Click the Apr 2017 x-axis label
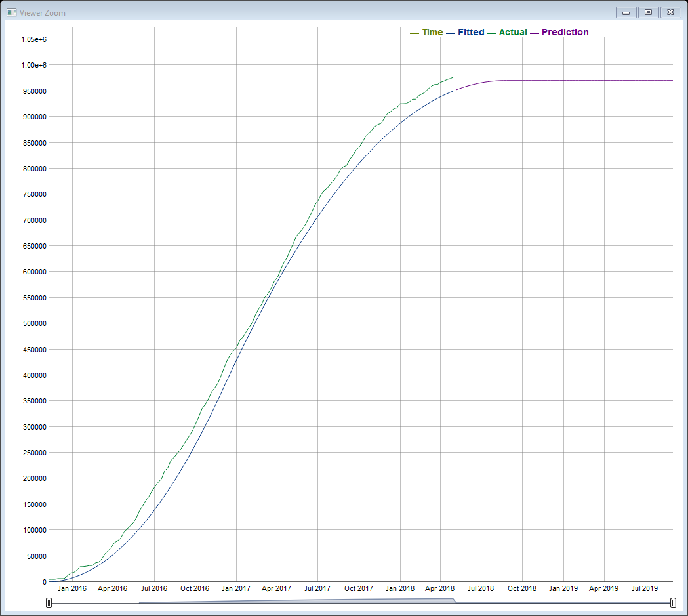Viewport: 688px width, 616px height. [x=276, y=589]
